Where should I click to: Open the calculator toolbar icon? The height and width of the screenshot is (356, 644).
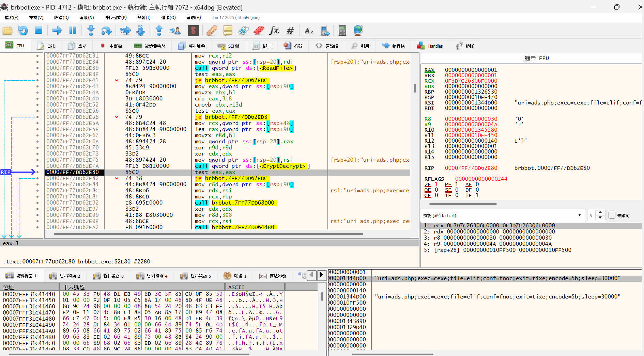coord(342,31)
